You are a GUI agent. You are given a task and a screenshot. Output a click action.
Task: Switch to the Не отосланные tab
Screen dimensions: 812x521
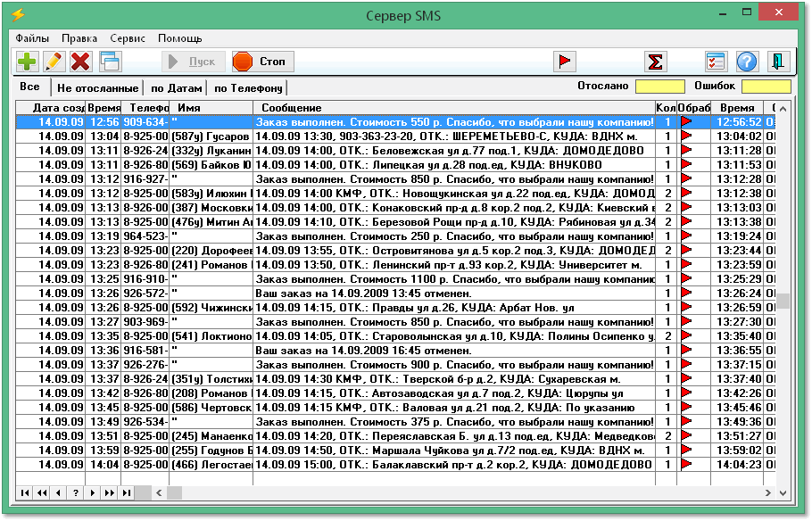click(x=97, y=88)
